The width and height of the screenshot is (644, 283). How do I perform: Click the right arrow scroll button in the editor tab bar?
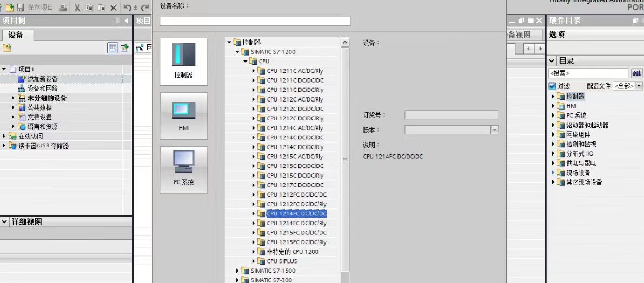point(539,49)
